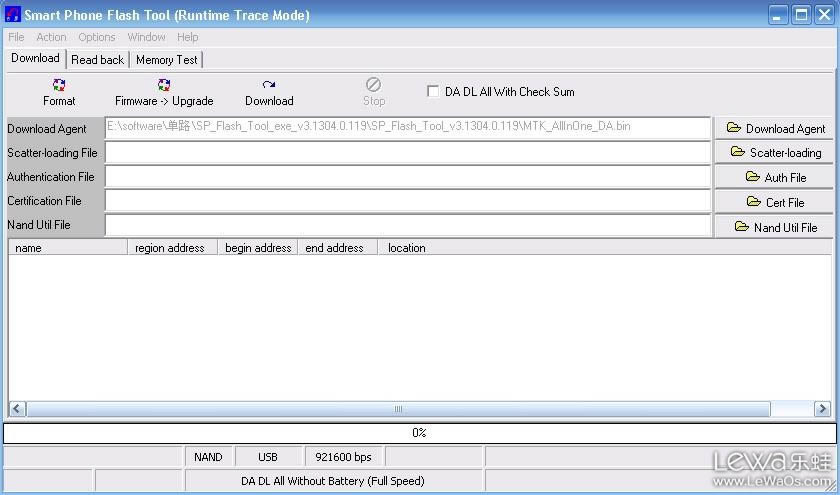Image resolution: width=840 pixels, height=495 pixels.
Task: Open the Help menu
Action: [188, 37]
